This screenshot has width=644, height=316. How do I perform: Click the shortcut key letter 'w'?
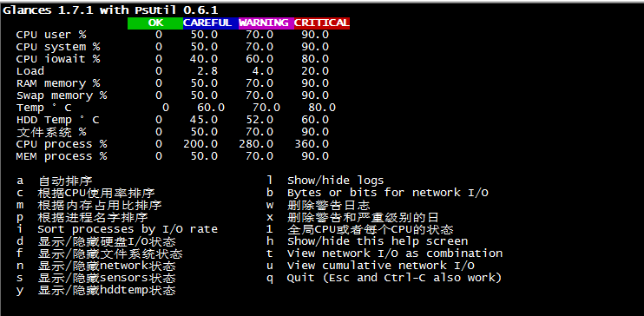click(270, 205)
